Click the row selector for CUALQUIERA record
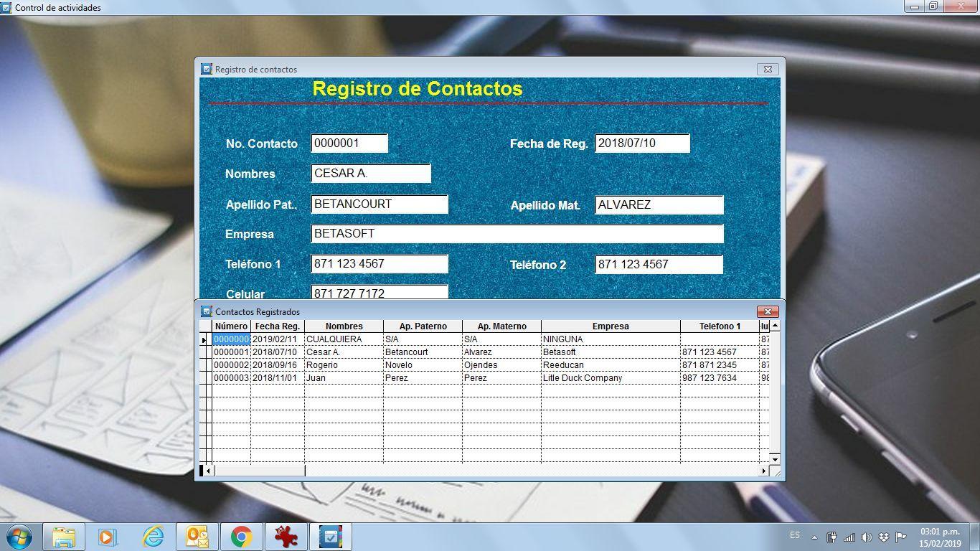The width and height of the screenshot is (980, 551). 205,339
